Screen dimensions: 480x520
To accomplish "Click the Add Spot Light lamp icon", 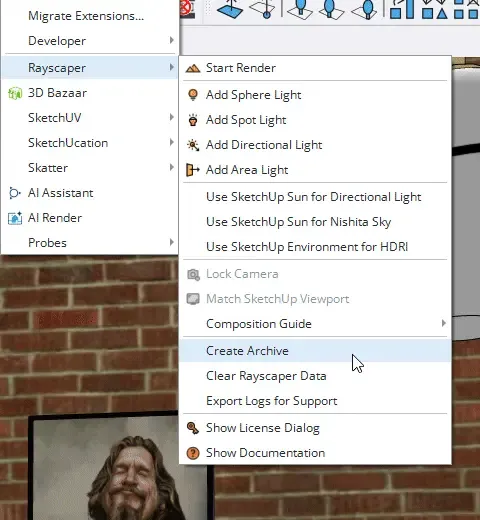I will pos(193,120).
